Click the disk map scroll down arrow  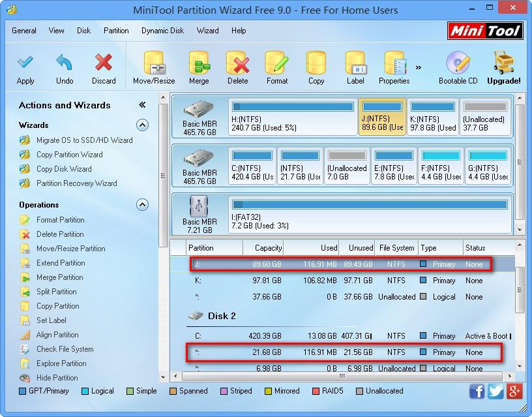coord(520,230)
